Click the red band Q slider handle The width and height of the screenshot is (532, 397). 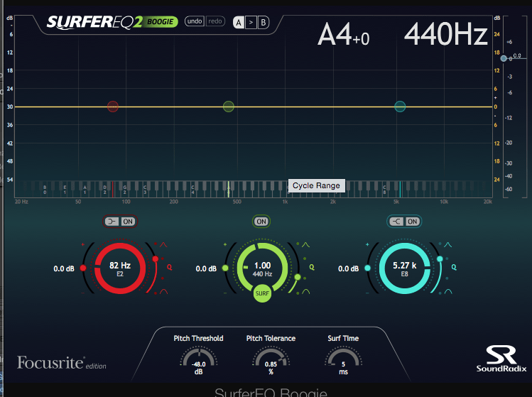(x=156, y=259)
